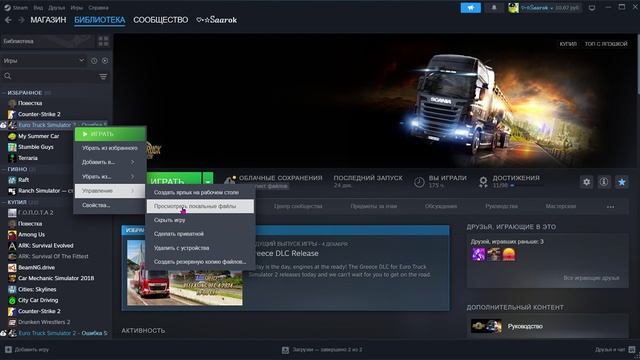Screen dimensions: 640x360
Task: Choose Свойства... in context menu
Action: click(110, 205)
